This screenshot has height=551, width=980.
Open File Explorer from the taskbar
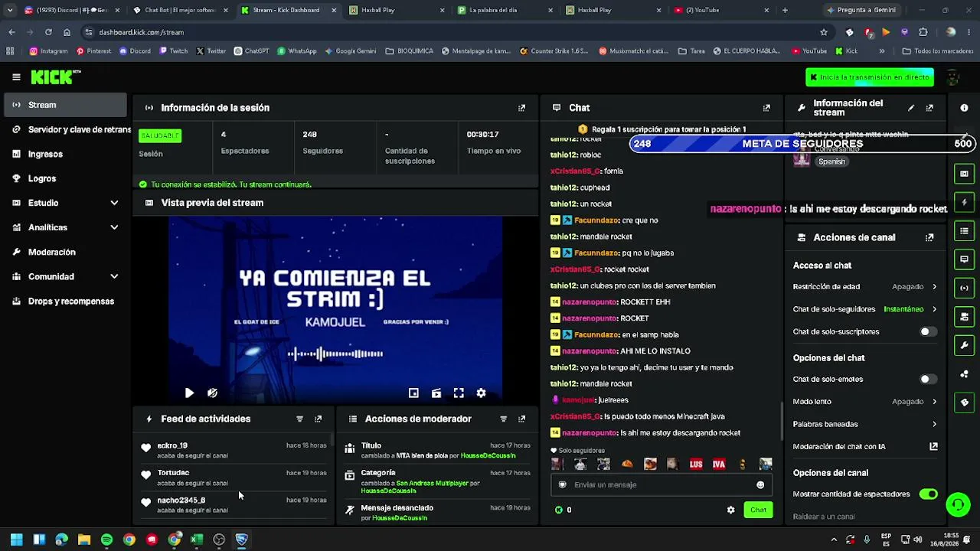(x=84, y=540)
